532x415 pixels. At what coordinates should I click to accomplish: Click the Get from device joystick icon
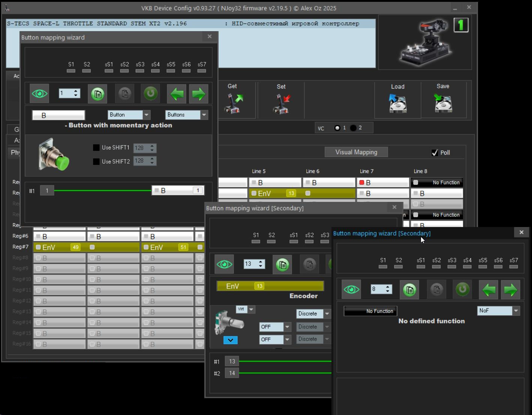233,103
